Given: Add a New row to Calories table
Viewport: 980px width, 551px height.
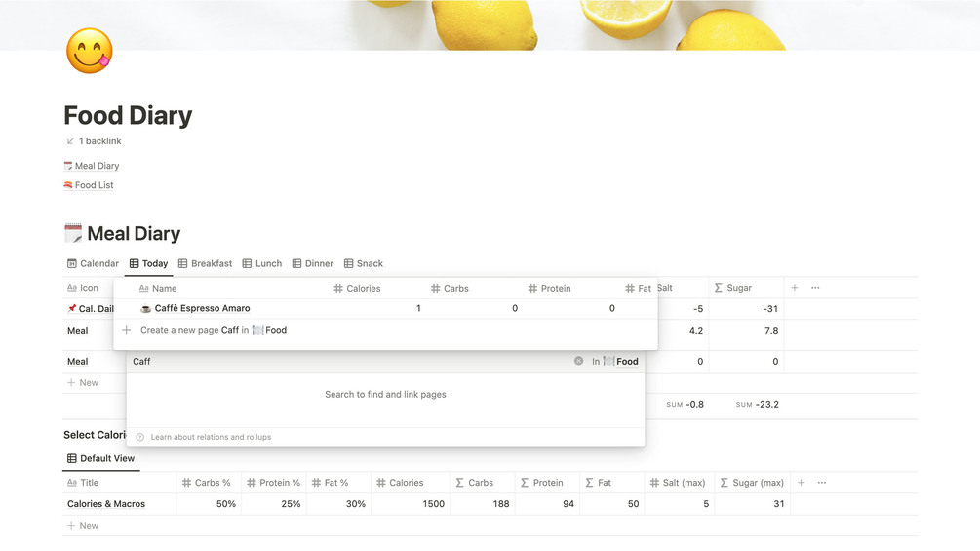Looking at the screenshot, I should click(x=83, y=526).
